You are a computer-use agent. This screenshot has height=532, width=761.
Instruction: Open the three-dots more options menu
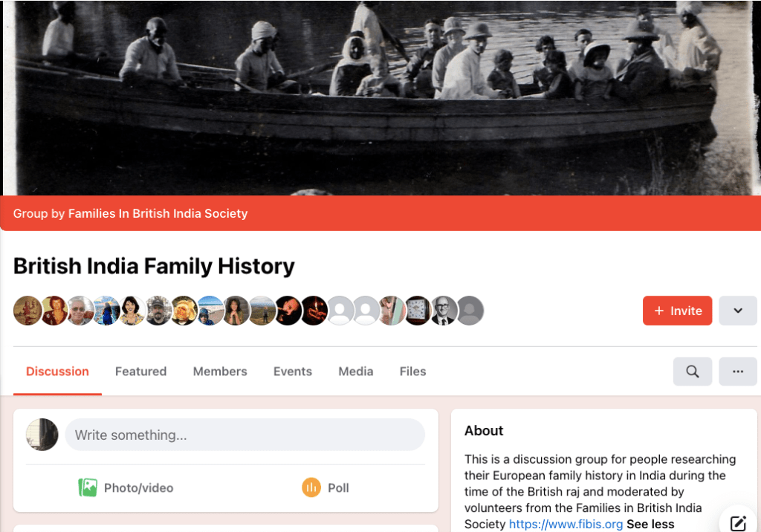click(x=738, y=372)
